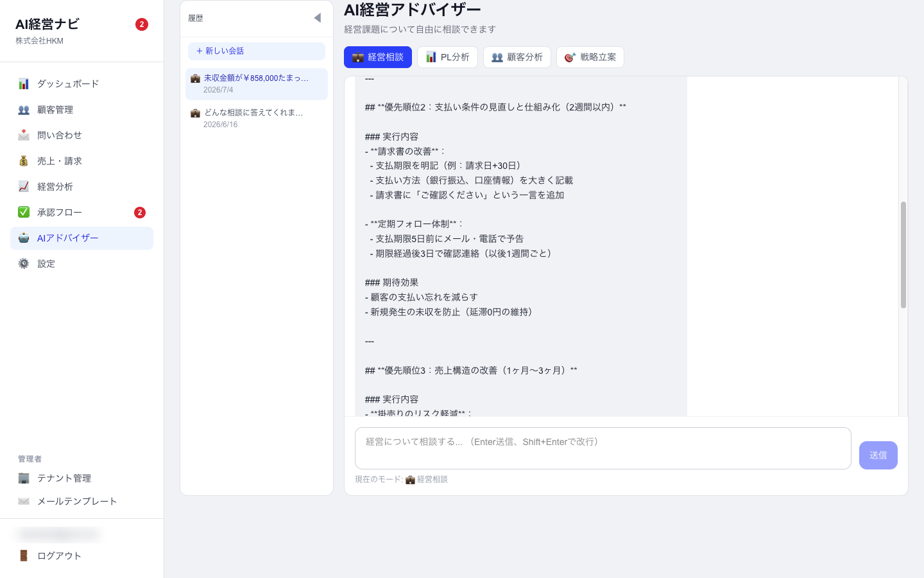Click the chat area vertical scrollbar thumb

pos(903,255)
